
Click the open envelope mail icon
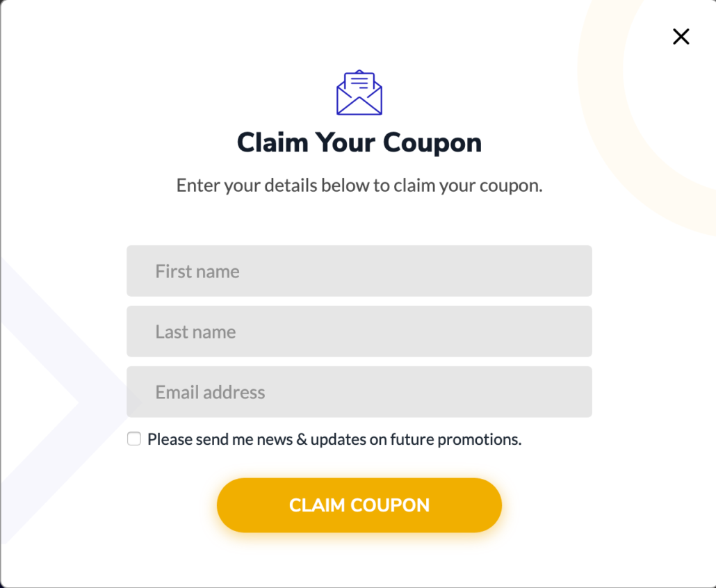coord(359,92)
